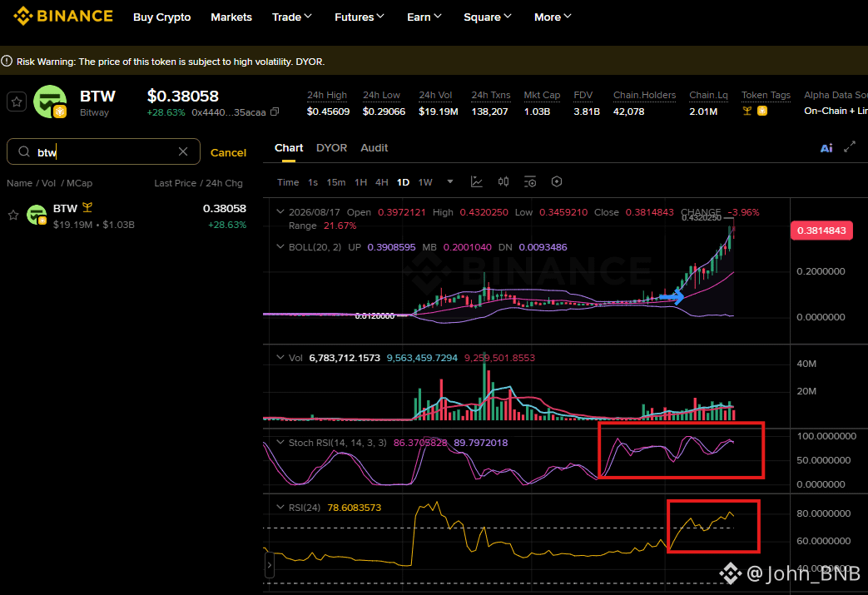Star the BTW search result row
Viewport: 868px width, 595px height.
[13, 216]
